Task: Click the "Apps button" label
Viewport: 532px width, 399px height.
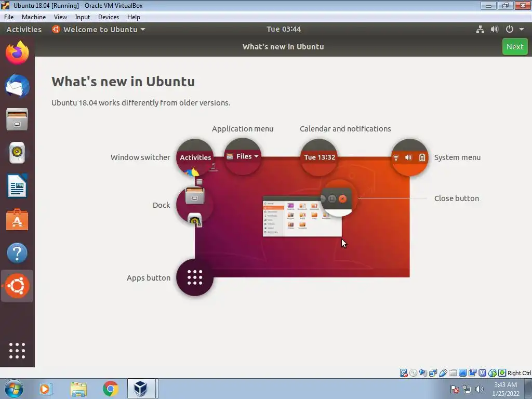Action: coord(148,278)
